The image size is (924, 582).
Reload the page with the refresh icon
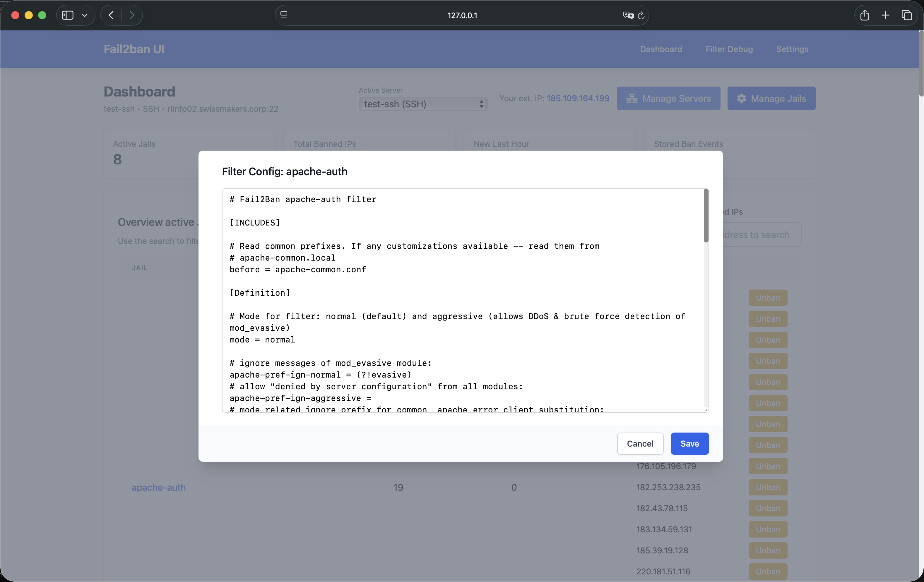click(x=641, y=15)
